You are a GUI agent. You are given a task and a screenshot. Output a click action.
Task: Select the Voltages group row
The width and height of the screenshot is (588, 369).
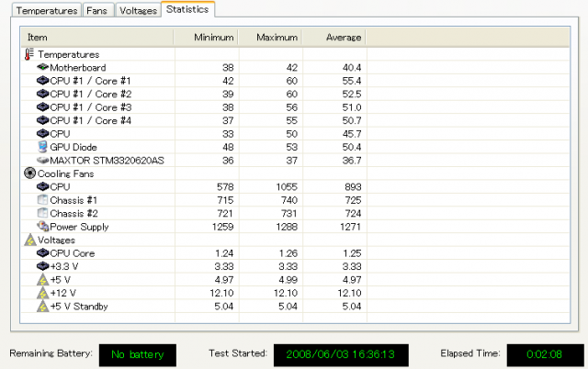[x=56, y=240]
